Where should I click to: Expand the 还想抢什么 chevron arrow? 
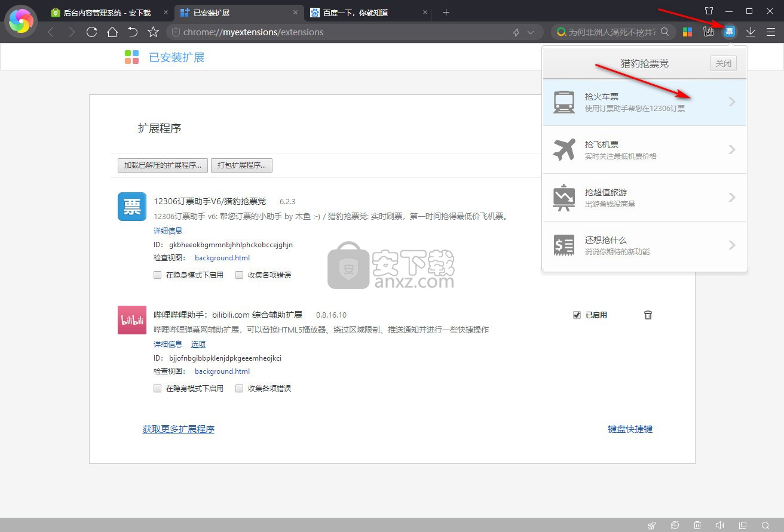pos(732,245)
